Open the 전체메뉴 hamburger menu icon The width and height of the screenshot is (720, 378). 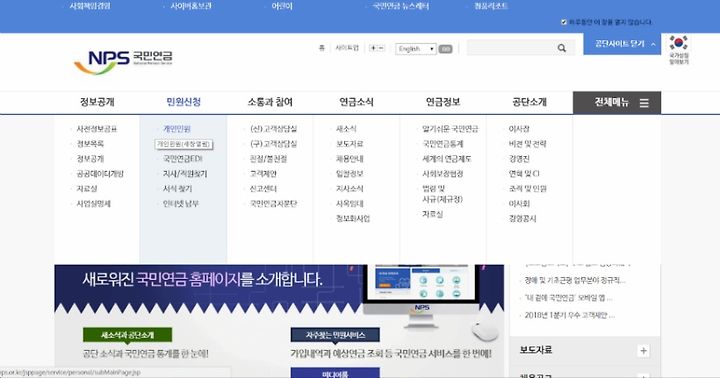[644, 103]
